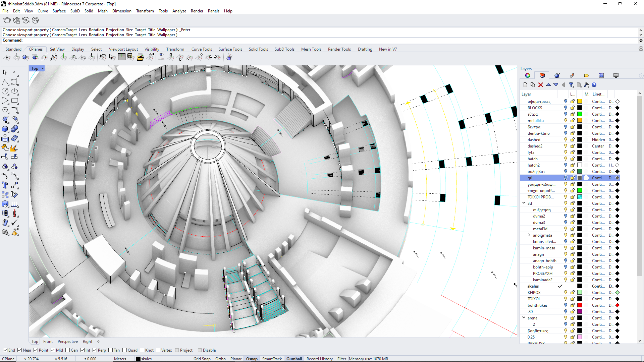Click the Move Layer Up arrow
The image size is (644, 362).
pyautogui.click(x=548, y=85)
